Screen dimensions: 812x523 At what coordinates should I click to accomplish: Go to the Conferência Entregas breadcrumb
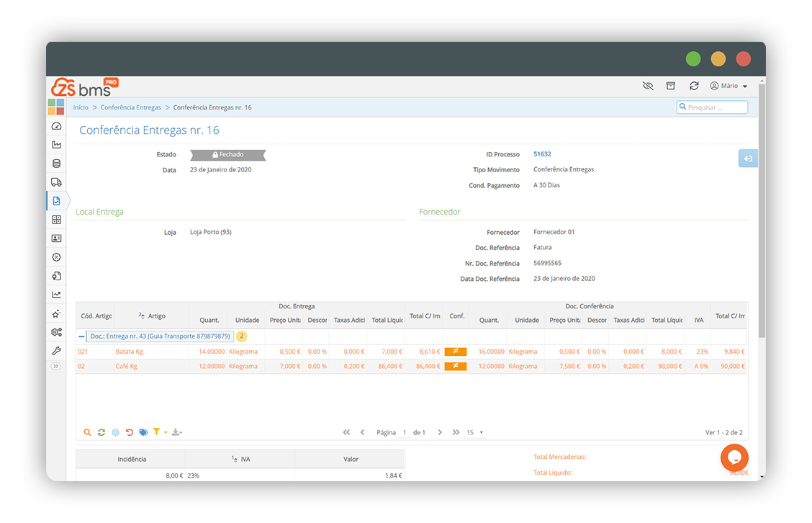coord(130,107)
